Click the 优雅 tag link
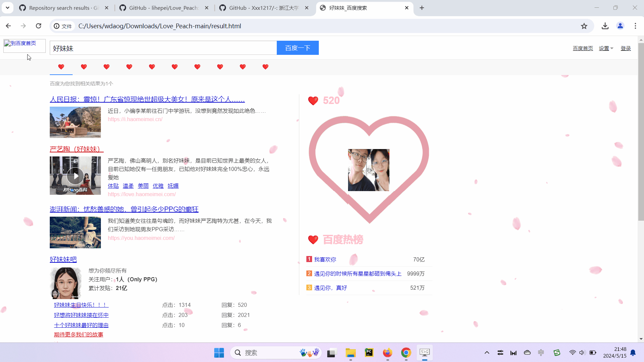The width and height of the screenshot is (644, 362). (158, 186)
